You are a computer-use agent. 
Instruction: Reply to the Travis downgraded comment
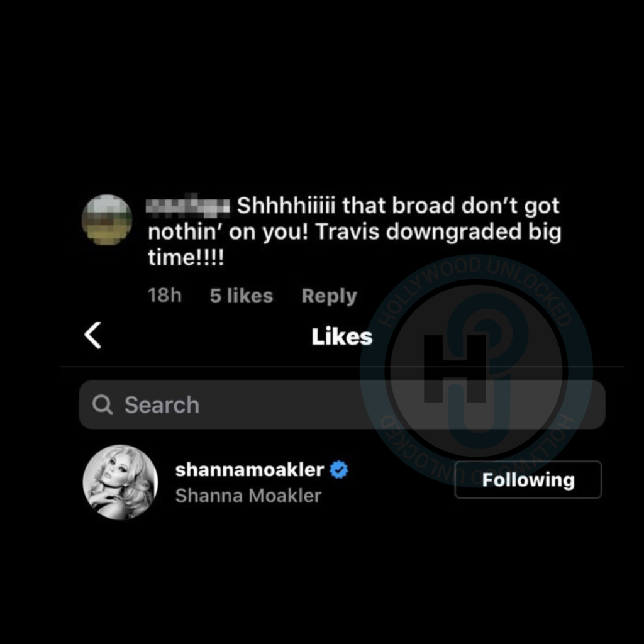tap(329, 296)
